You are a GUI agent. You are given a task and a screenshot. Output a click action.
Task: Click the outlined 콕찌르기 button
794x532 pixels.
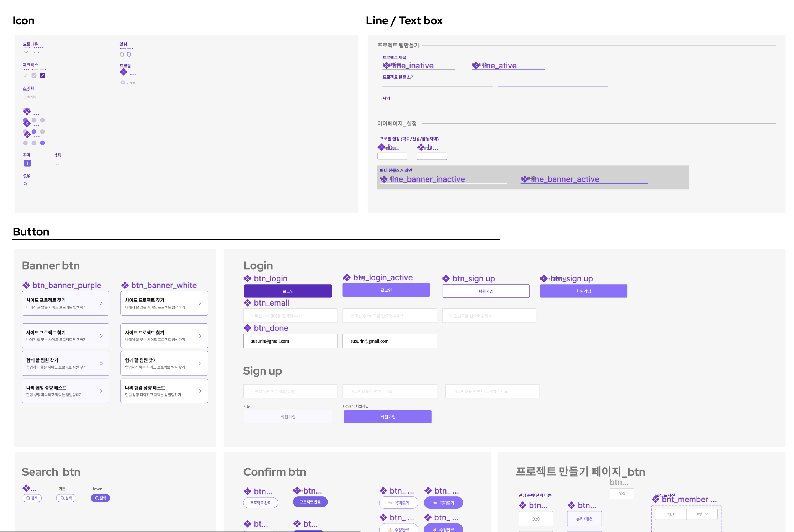(398, 503)
